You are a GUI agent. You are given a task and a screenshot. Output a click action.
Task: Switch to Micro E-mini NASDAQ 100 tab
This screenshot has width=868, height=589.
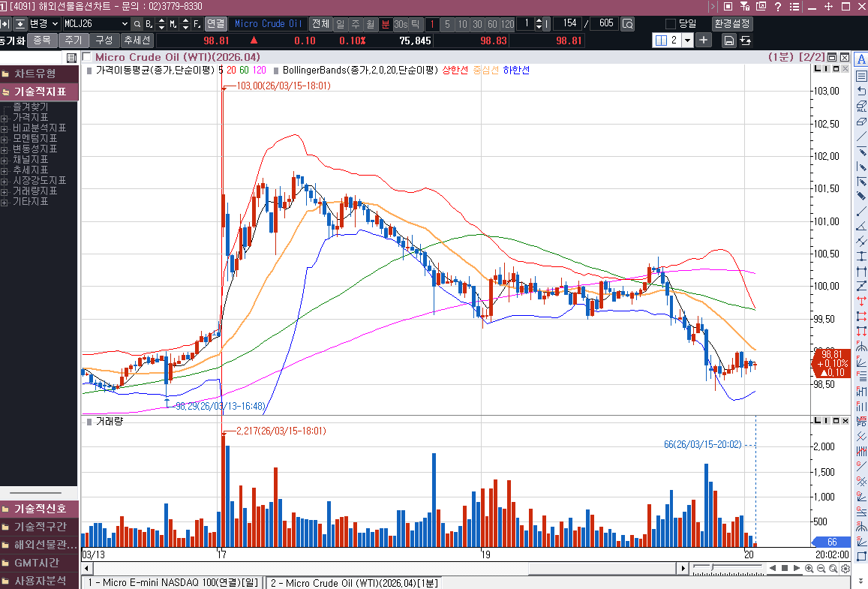[x=173, y=583]
